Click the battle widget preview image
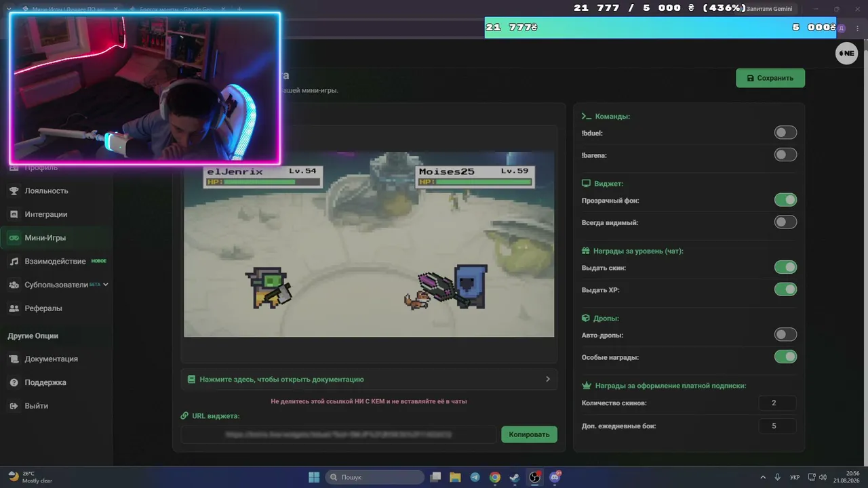Image resolution: width=868 pixels, height=488 pixels. click(369, 244)
